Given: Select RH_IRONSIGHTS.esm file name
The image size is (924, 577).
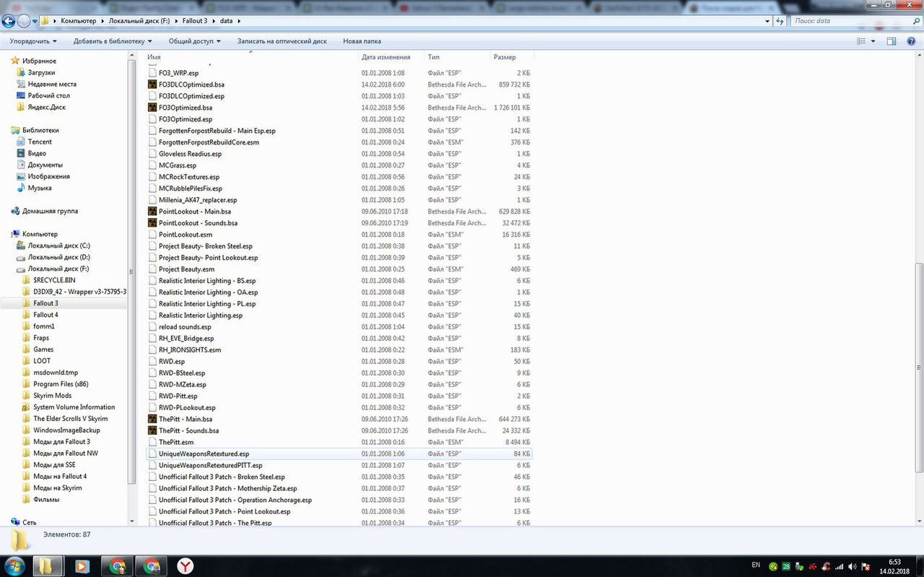Looking at the screenshot, I should point(189,350).
